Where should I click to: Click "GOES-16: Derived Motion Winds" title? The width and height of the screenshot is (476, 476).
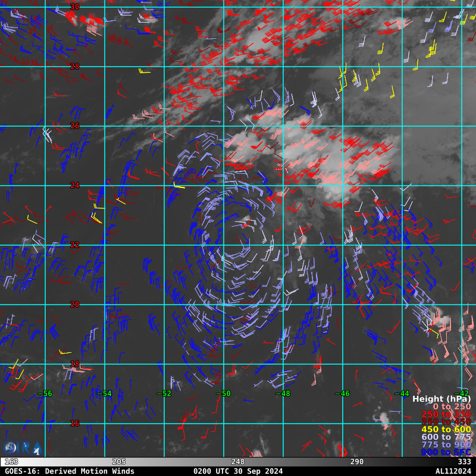[x=70, y=471]
